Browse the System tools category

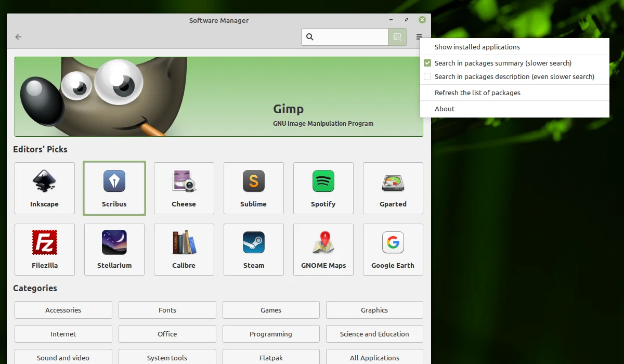pyautogui.click(x=167, y=357)
